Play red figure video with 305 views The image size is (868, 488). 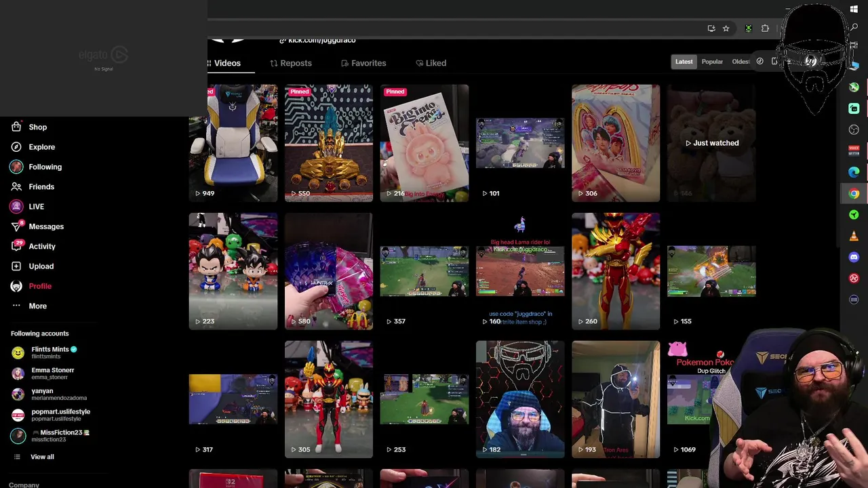click(329, 399)
